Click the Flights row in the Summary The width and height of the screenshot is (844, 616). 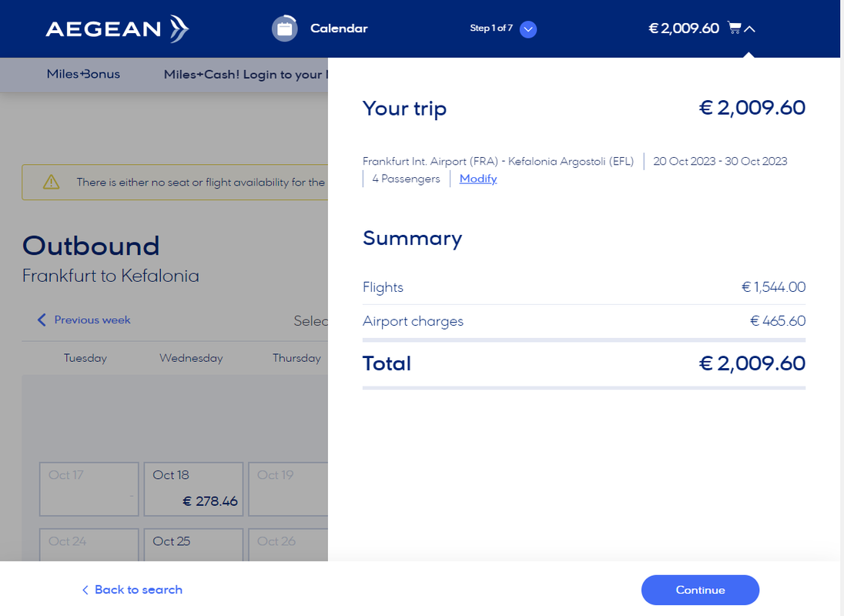point(583,287)
